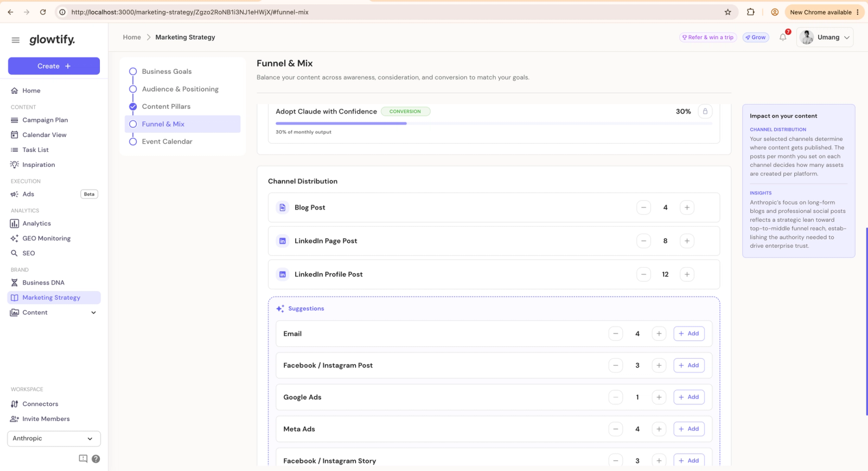Image resolution: width=868 pixels, height=471 pixels.
Task: Open Analytics page
Action: click(36, 223)
